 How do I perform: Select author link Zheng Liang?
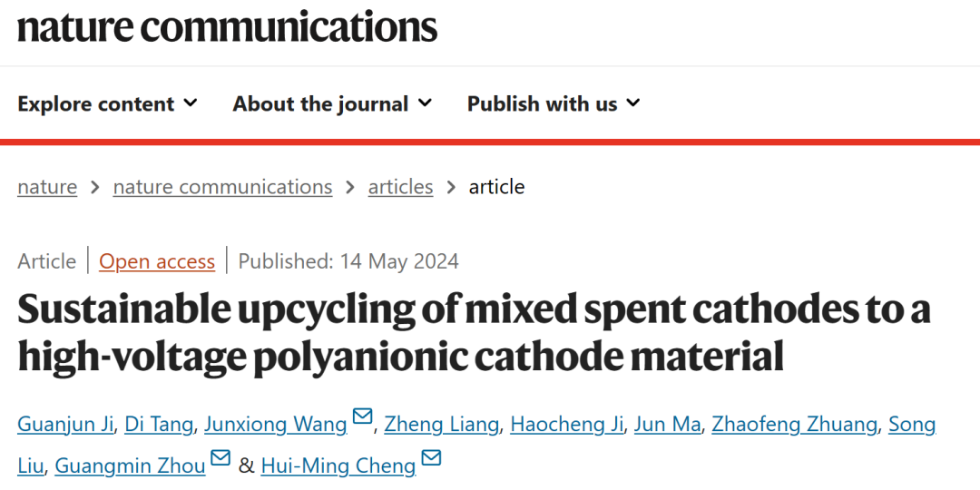[x=441, y=425]
